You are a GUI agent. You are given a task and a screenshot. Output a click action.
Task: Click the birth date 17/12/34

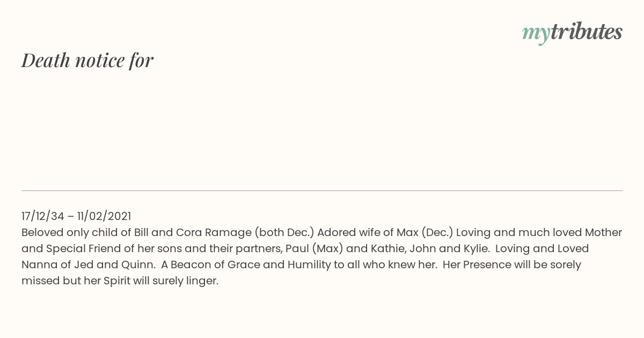43,216
